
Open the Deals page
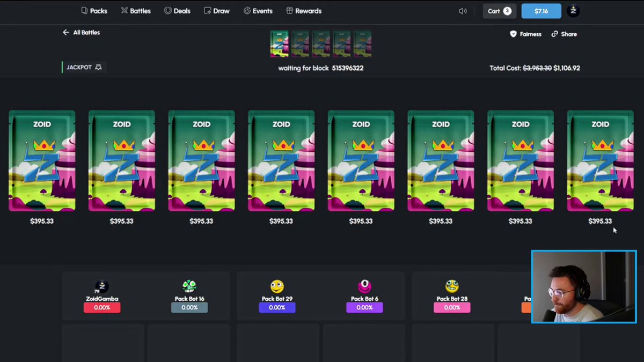tap(177, 11)
